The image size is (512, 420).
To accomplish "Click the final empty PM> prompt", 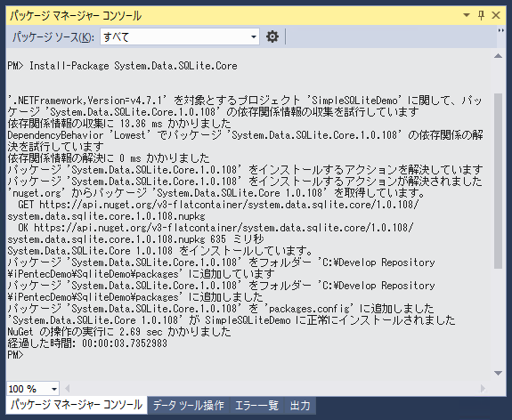I will pyautogui.click(x=15, y=355).
